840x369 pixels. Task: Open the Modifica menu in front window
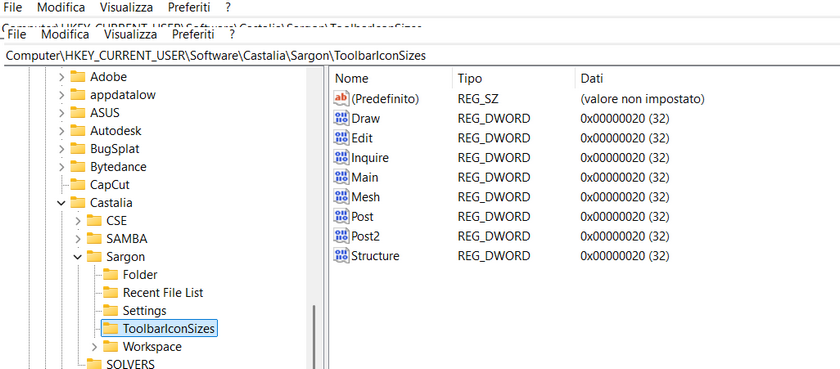point(65,34)
